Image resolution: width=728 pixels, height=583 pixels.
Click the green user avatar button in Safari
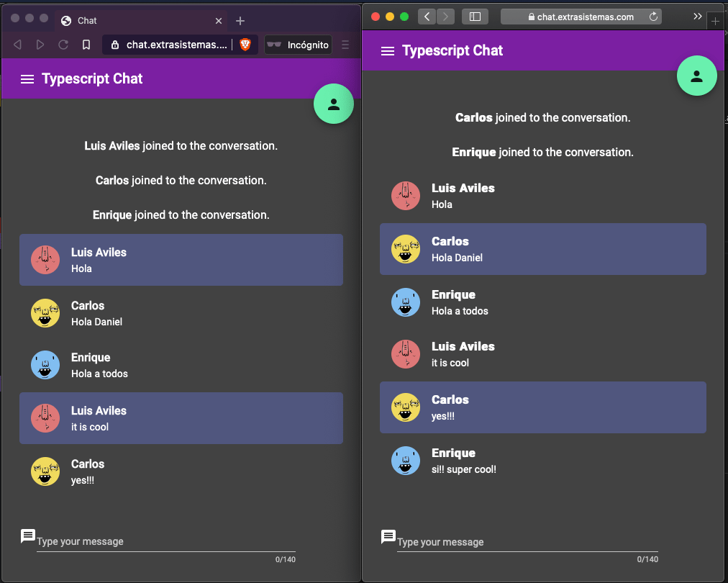click(x=696, y=75)
